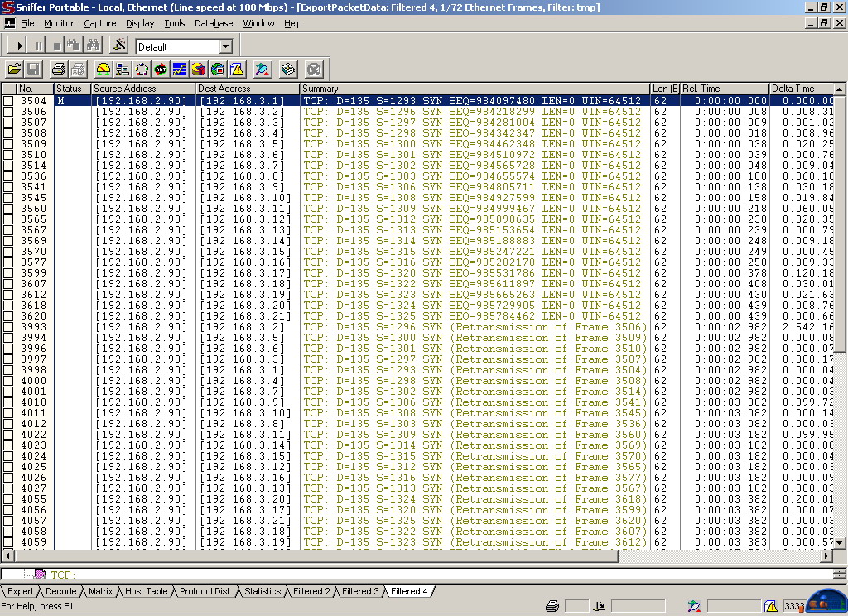Tick the checkbox for frame 3993

pos(8,327)
